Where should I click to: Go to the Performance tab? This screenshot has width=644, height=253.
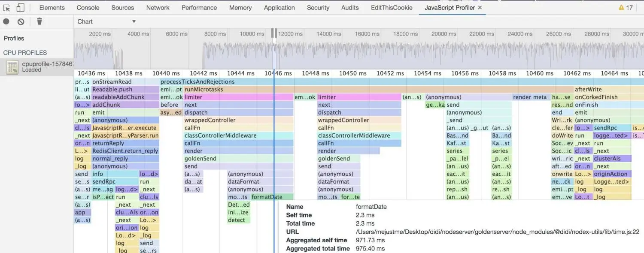199,8
